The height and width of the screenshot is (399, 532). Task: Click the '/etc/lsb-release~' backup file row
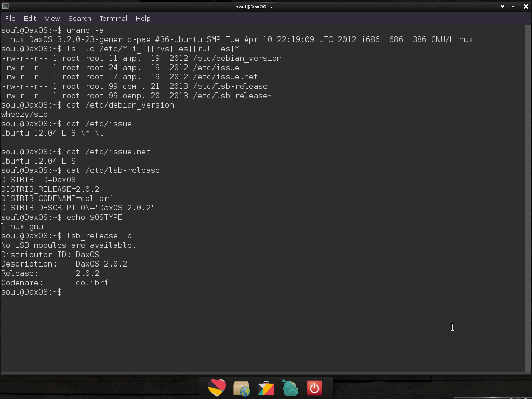point(137,96)
